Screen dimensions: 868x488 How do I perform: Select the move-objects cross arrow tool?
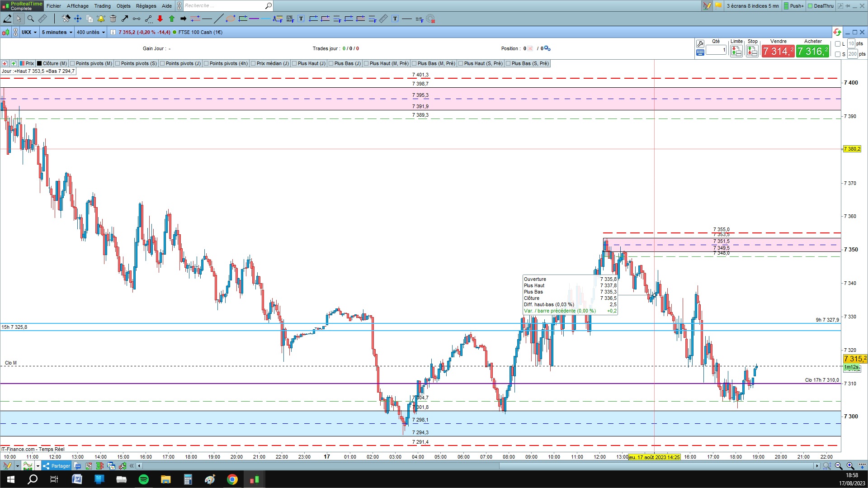coord(77,19)
